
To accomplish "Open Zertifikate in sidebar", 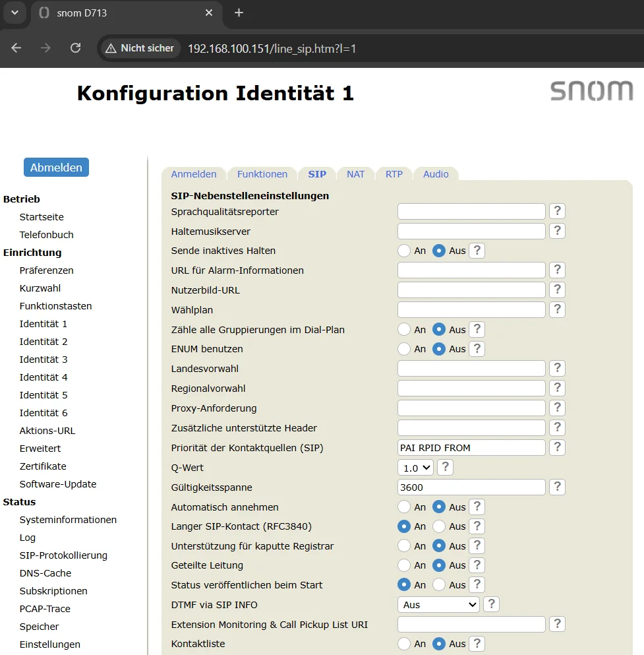I will click(x=43, y=466).
